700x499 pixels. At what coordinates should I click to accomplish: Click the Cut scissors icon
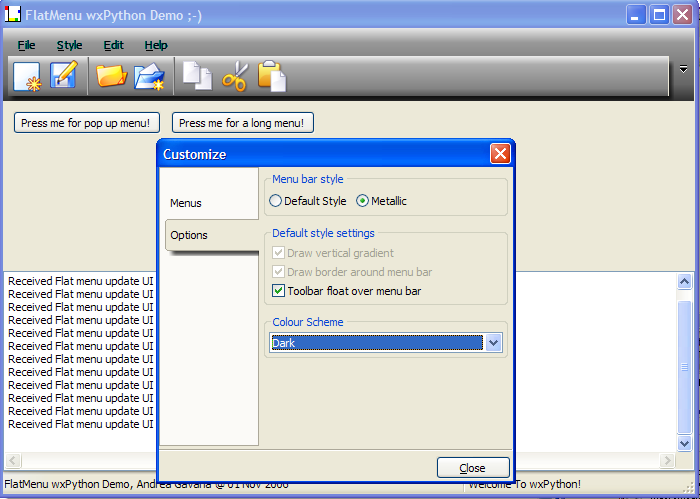coord(234,76)
